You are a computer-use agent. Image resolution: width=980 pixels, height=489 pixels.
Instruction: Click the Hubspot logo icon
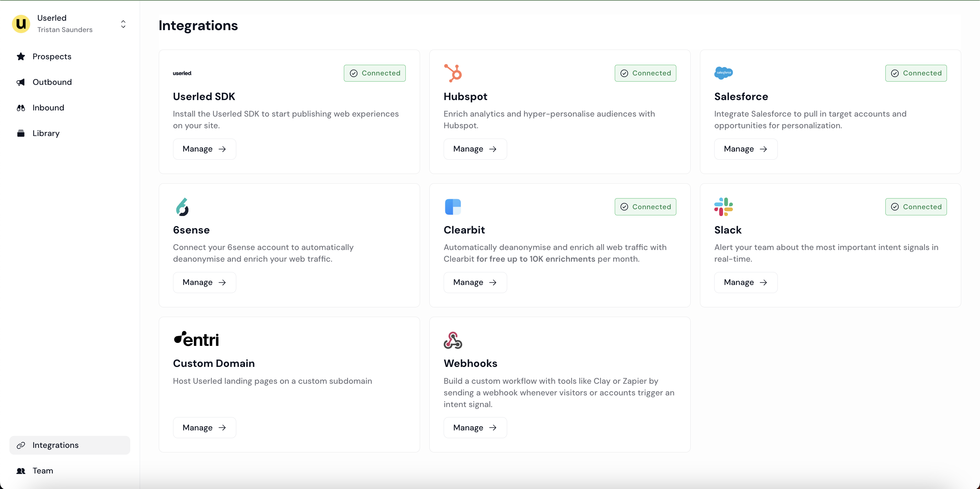pos(452,73)
